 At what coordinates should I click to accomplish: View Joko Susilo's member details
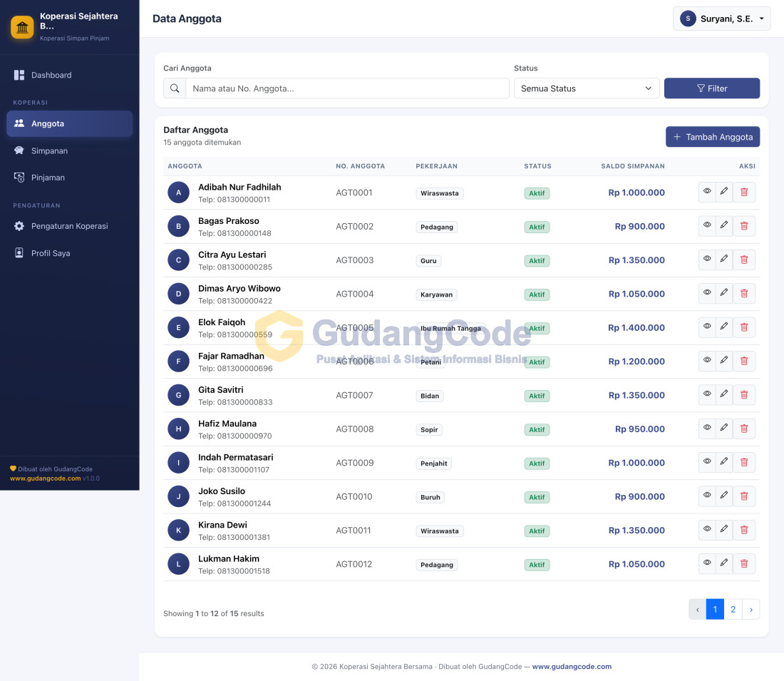click(707, 496)
